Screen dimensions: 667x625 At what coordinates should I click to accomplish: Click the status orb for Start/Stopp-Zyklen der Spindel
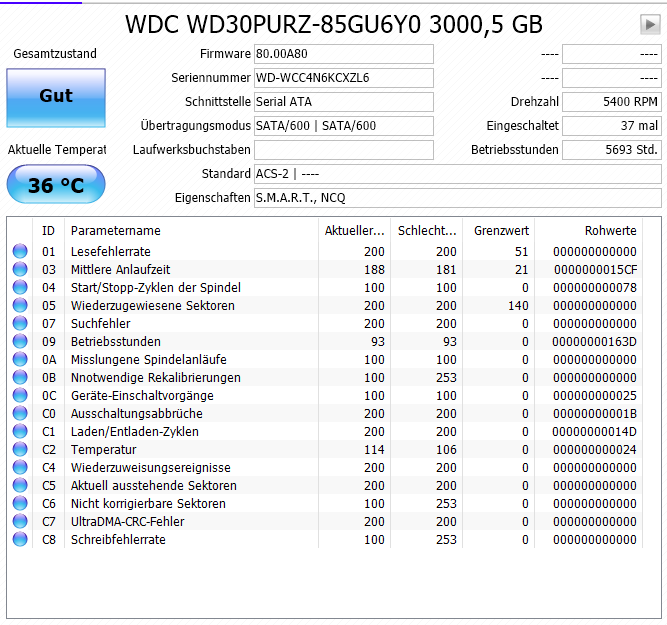coord(20,288)
